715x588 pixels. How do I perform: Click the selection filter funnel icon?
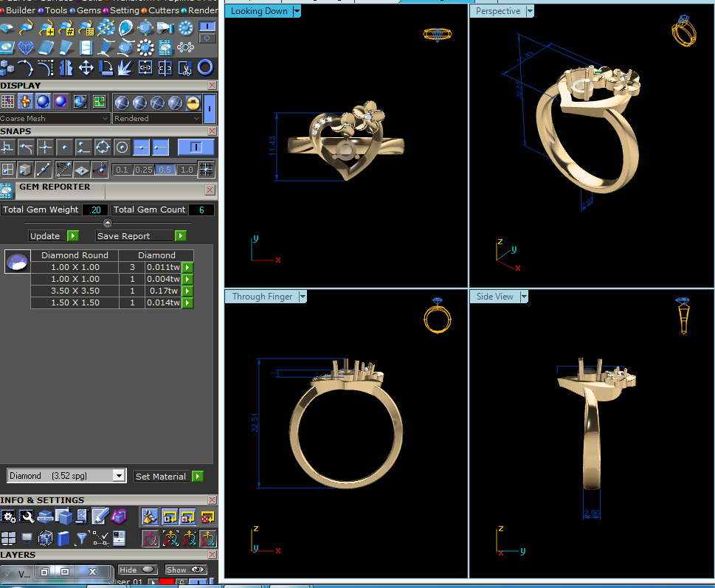[82, 539]
